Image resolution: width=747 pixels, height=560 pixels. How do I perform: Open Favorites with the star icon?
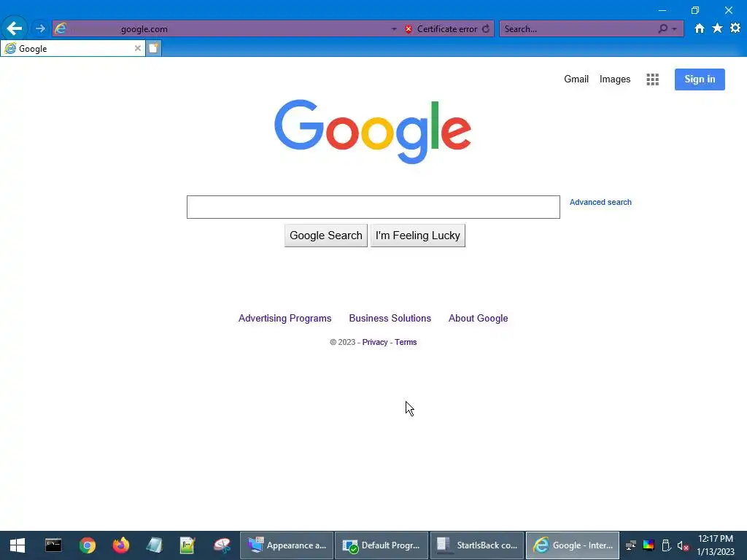click(717, 28)
